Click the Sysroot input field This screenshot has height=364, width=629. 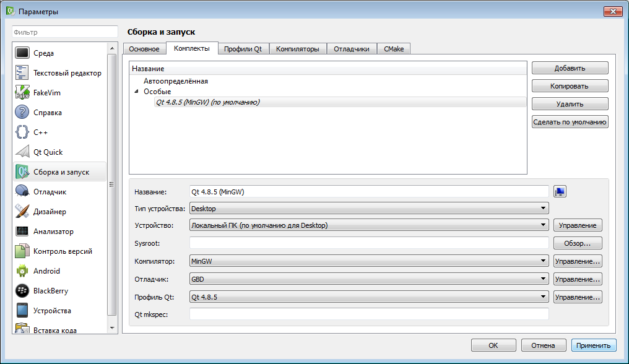click(x=369, y=243)
